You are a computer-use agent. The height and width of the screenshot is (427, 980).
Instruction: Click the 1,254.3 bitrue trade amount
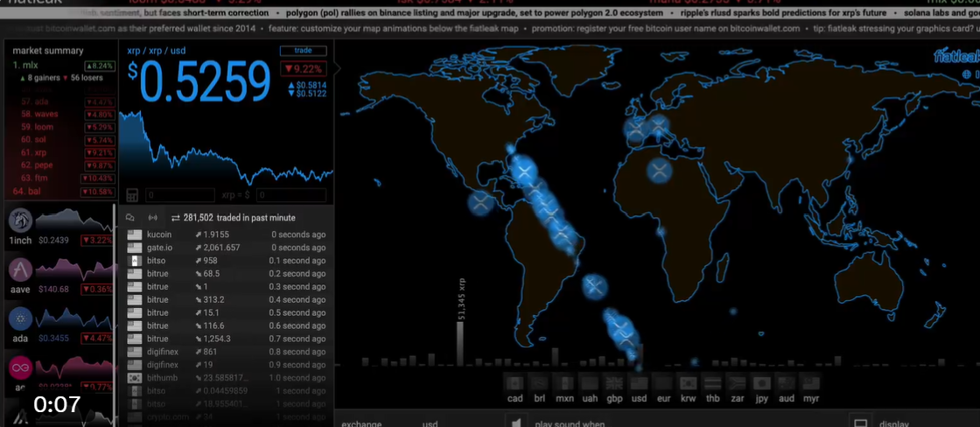217,339
